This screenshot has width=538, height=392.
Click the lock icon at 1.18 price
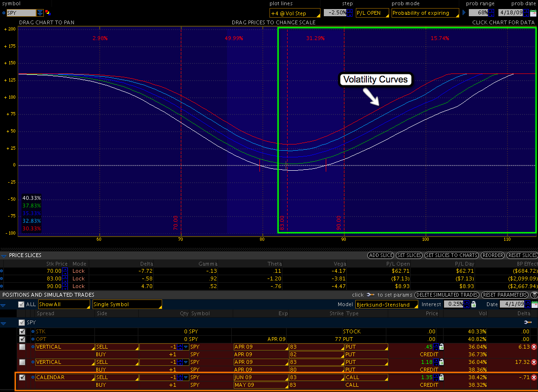point(441,362)
